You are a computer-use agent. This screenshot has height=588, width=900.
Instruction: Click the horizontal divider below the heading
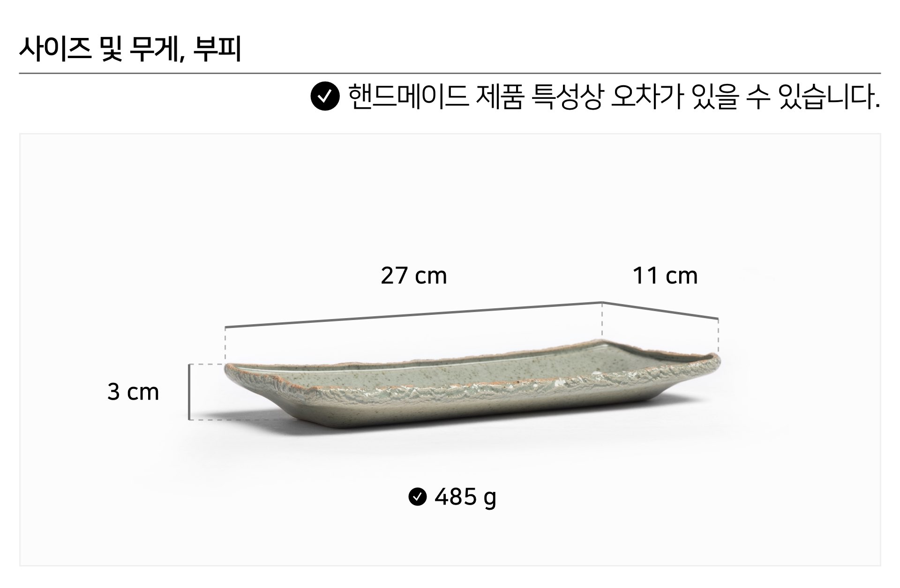(450, 74)
